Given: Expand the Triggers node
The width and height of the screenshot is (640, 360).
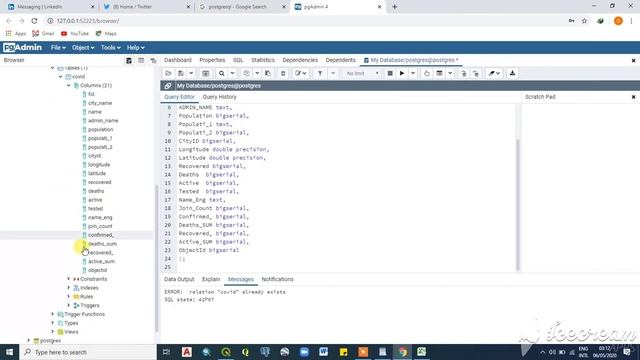Looking at the screenshot, I should point(69,305).
